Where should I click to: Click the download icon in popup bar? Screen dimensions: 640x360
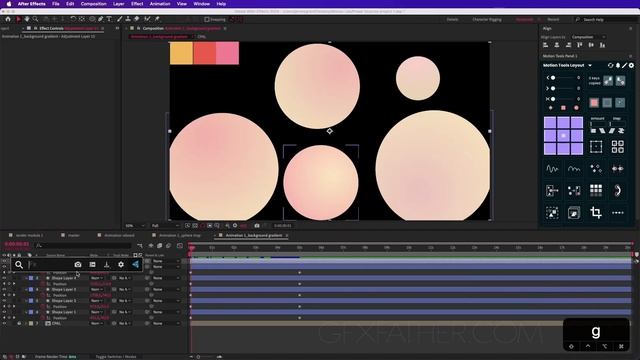click(107, 264)
